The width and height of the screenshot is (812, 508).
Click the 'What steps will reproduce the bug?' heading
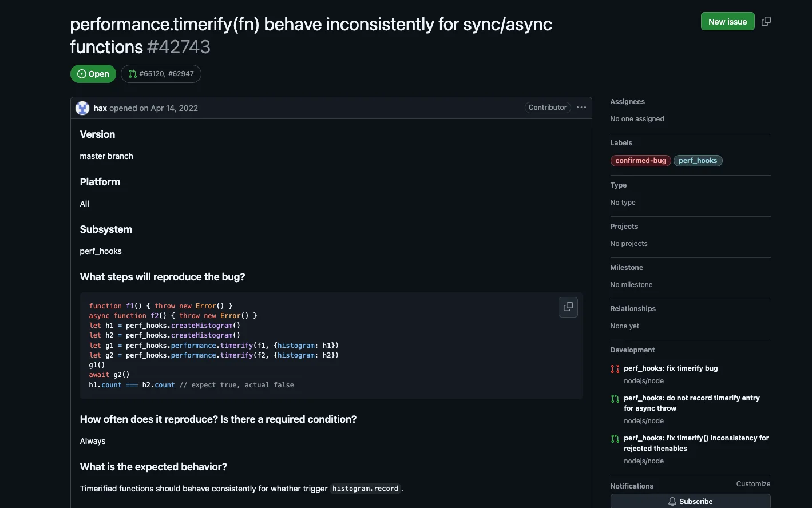coord(163,277)
